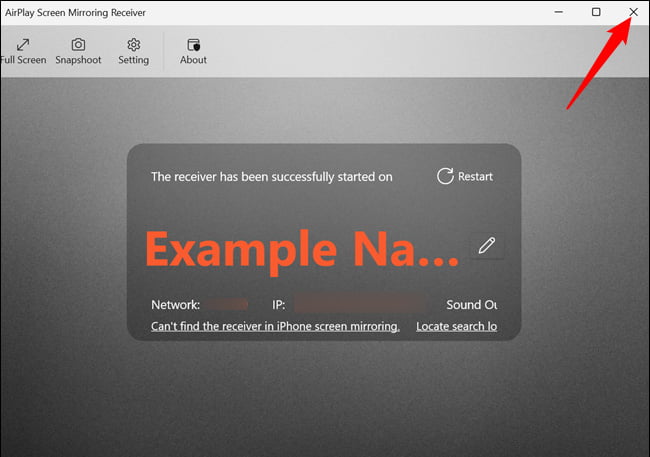Screen dimensions: 650x457
Task: Close the AirPlay receiver window
Action: tap(633, 12)
